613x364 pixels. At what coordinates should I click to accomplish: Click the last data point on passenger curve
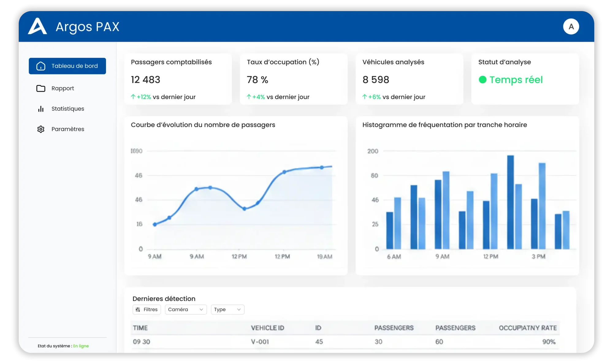coord(322,167)
